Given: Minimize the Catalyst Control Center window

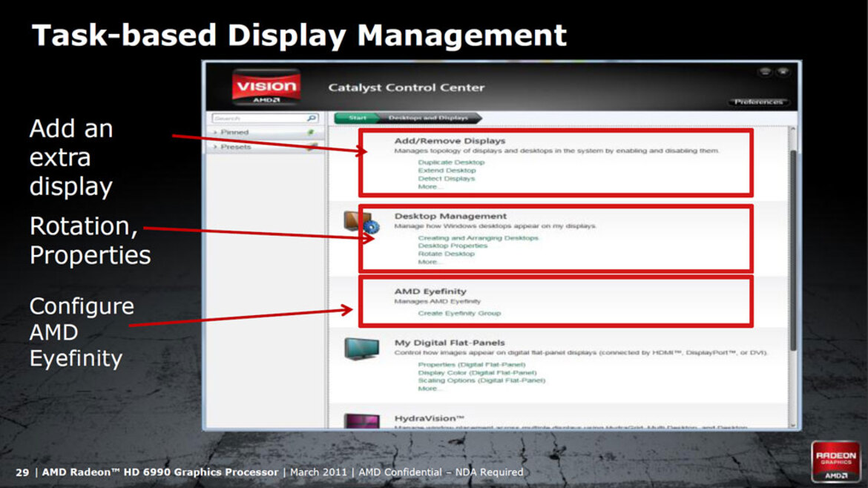Looking at the screenshot, I should [x=765, y=71].
